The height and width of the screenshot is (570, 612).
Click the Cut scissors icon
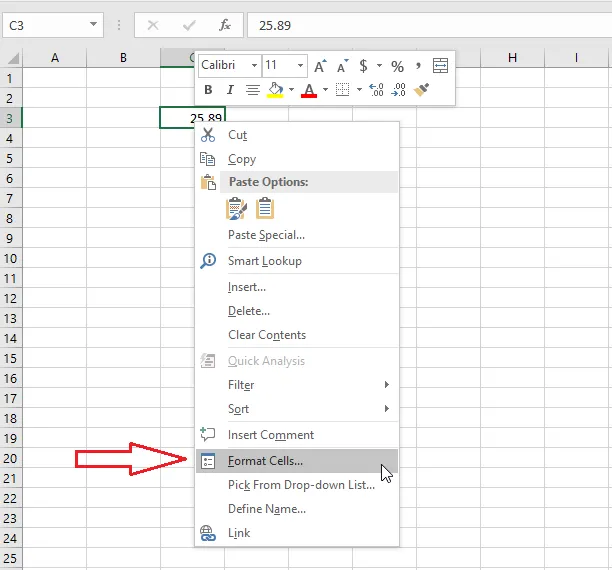(x=208, y=135)
